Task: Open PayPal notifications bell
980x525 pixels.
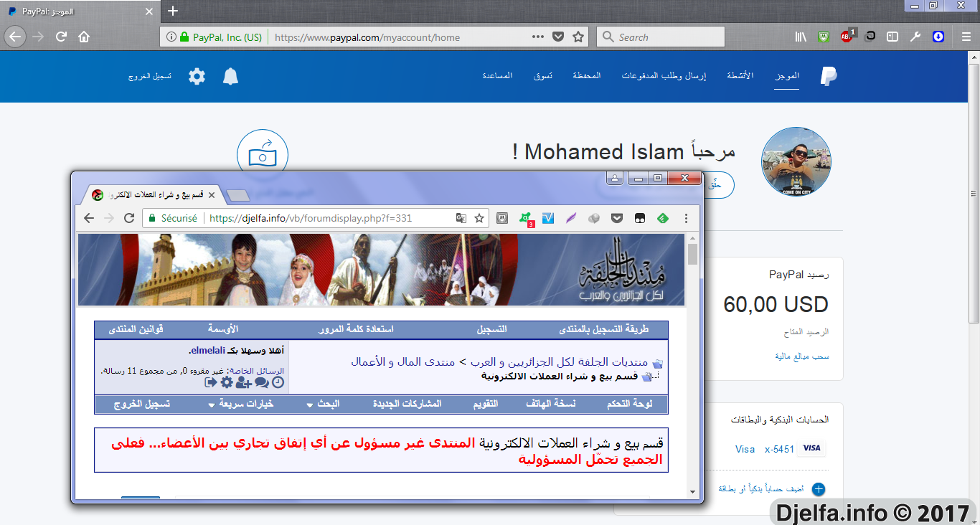Action: click(x=230, y=76)
